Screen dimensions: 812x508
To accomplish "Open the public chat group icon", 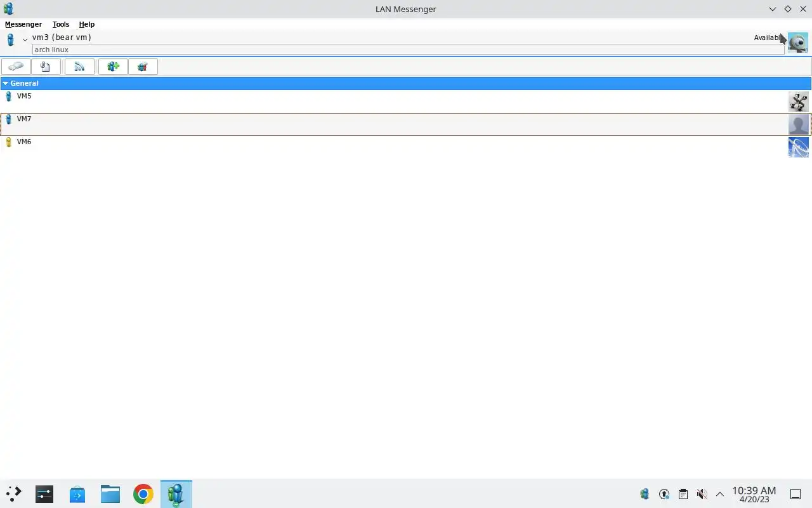I will [143, 67].
